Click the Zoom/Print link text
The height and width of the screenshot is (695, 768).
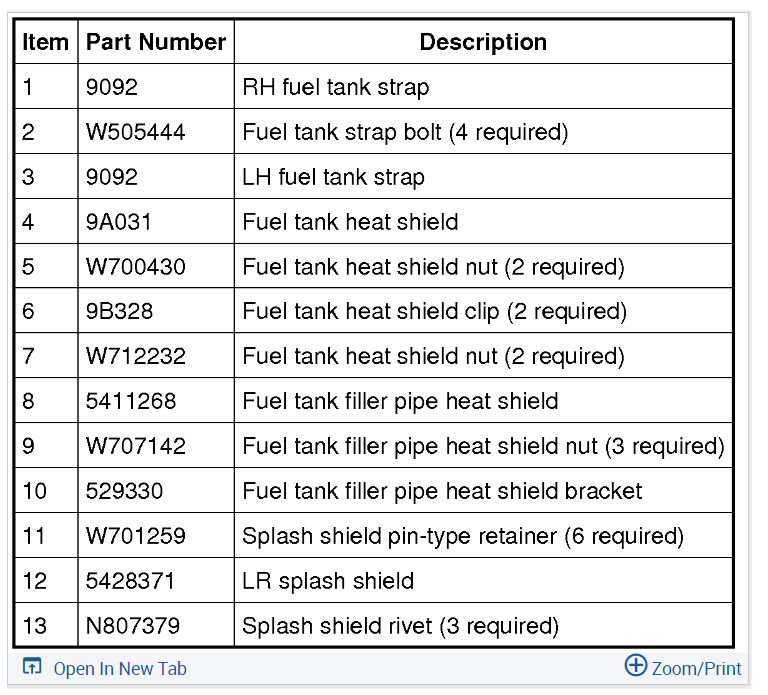click(696, 668)
